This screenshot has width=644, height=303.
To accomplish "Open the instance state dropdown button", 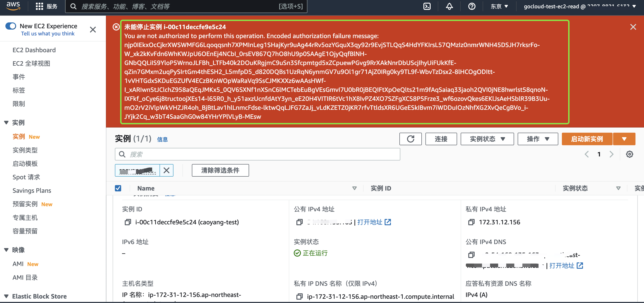I will [x=487, y=139].
